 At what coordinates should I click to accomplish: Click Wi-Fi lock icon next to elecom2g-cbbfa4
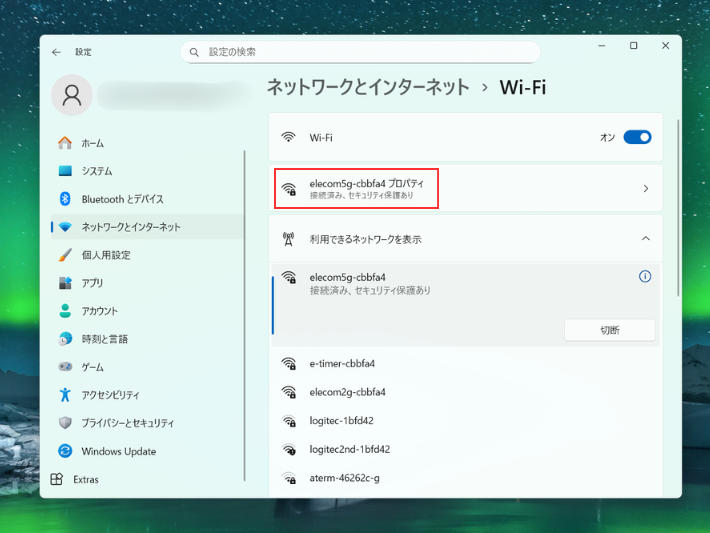(289, 392)
